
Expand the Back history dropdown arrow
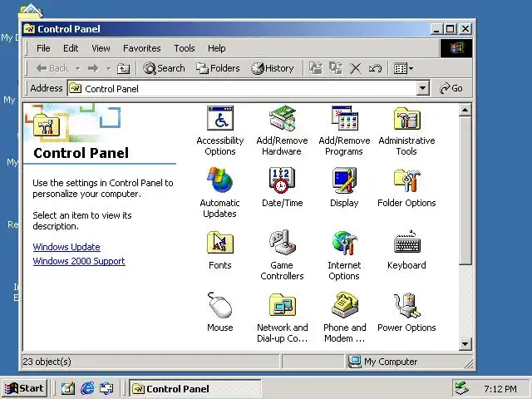pyautogui.click(x=77, y=68)
